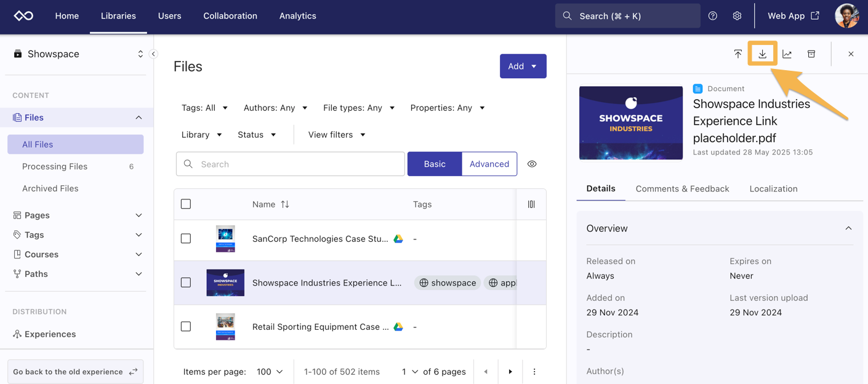Check the SanCorp Technologies Case Study row
Viewport: 868px width, 384px height.
click(x=186, y=239)
